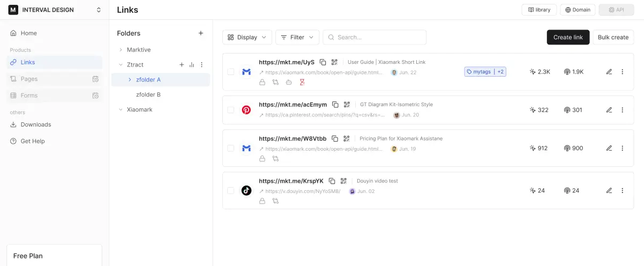Edit the mkt.me/acEmym link with pencil icon
Screen dimensions: 644x266
point(609,110)
